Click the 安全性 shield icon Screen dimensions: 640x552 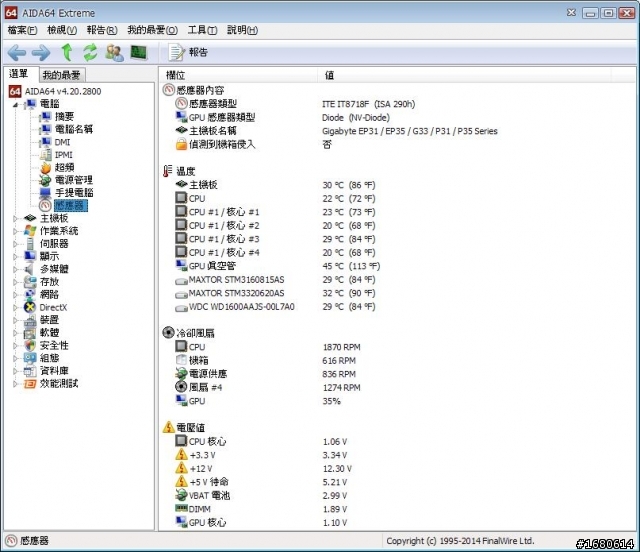coord(30,345)
